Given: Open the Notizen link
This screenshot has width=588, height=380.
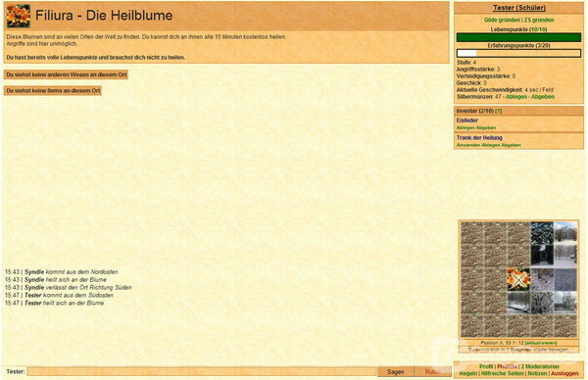Looking at the screenshot, I should [x=537, y=373].
